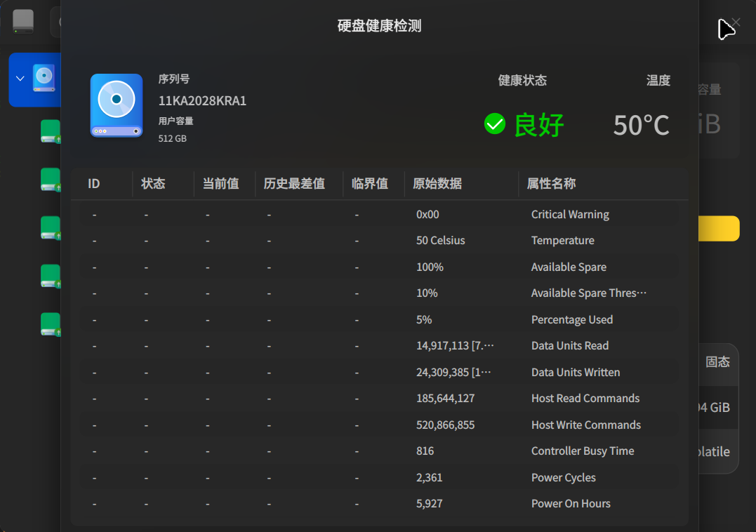Click the gray device icon in the title bar
The height and width of the screenshot is (532, 756).
[23, 21]
